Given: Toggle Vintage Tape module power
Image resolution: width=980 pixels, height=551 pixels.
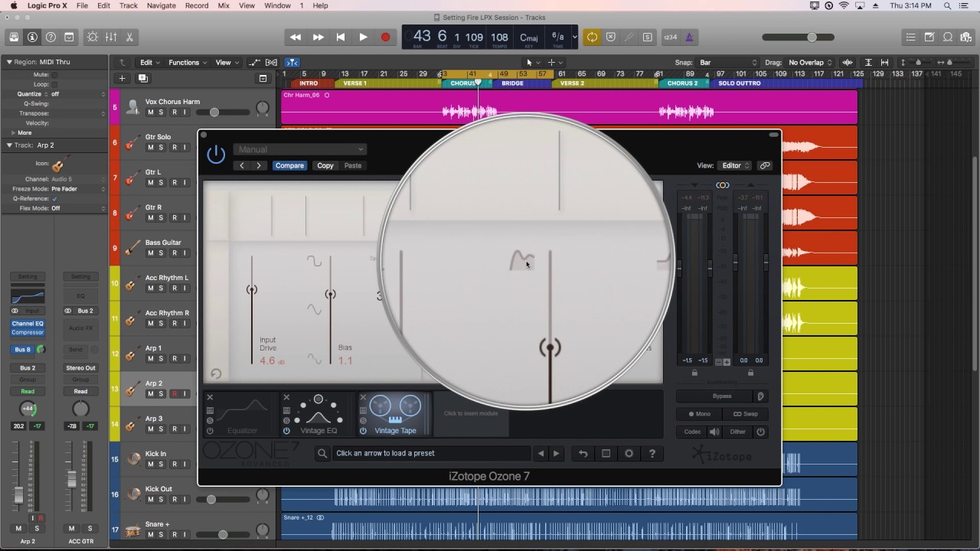Looking at the screenshot, I should (x=363, y=431).
